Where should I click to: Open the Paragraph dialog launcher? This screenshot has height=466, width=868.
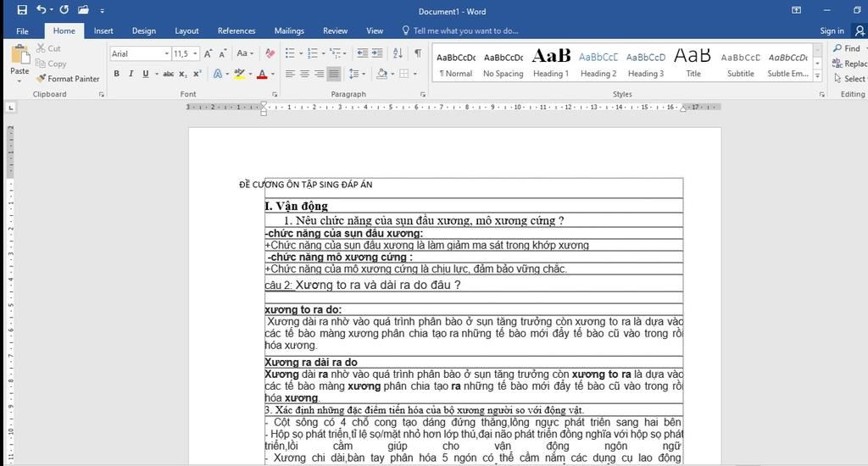[x=423, y=95]
